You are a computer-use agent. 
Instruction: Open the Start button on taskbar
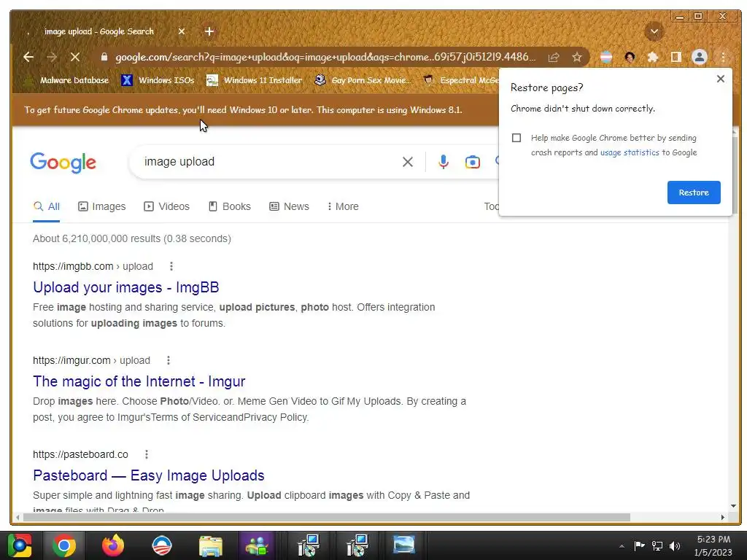click(19, 545)
